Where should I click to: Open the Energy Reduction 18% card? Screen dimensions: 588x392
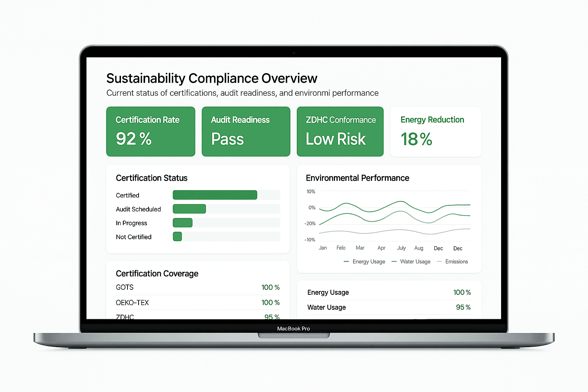coord(435,131)
